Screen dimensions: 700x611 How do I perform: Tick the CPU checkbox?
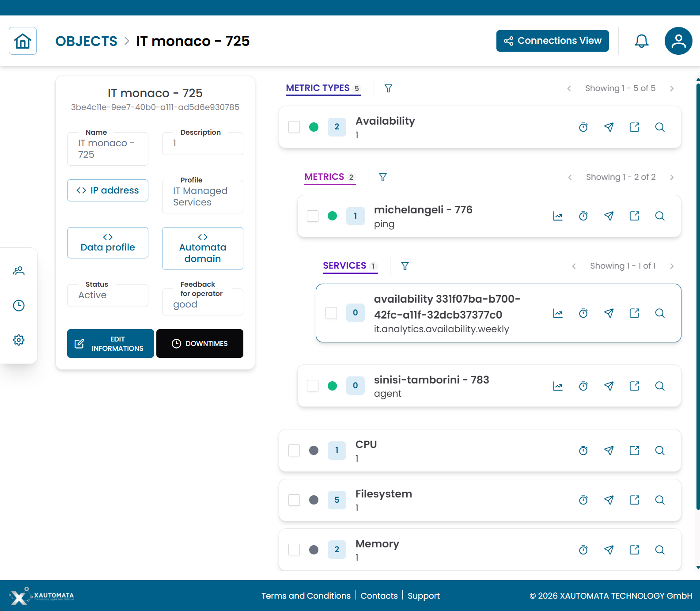pyautogui.click(x=294, y=450)
